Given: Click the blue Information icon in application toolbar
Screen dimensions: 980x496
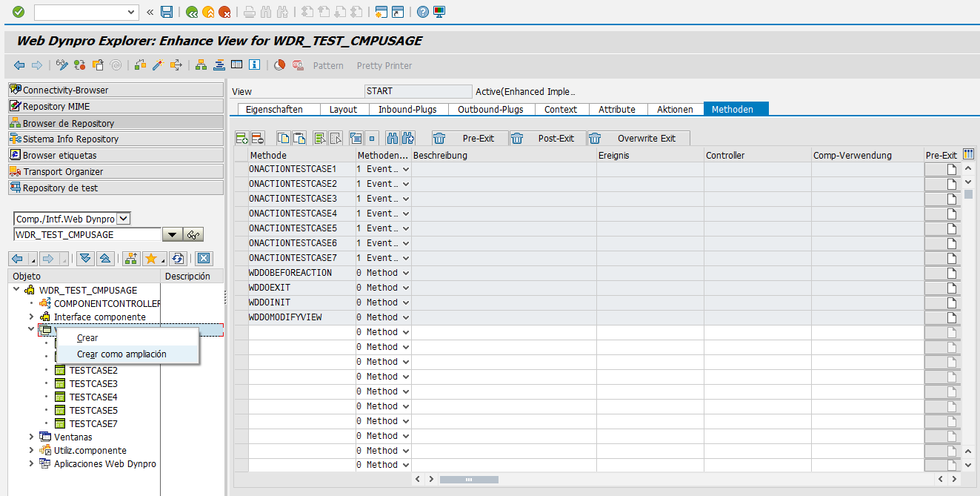Looking at the screenshot, I should [254, 65].
